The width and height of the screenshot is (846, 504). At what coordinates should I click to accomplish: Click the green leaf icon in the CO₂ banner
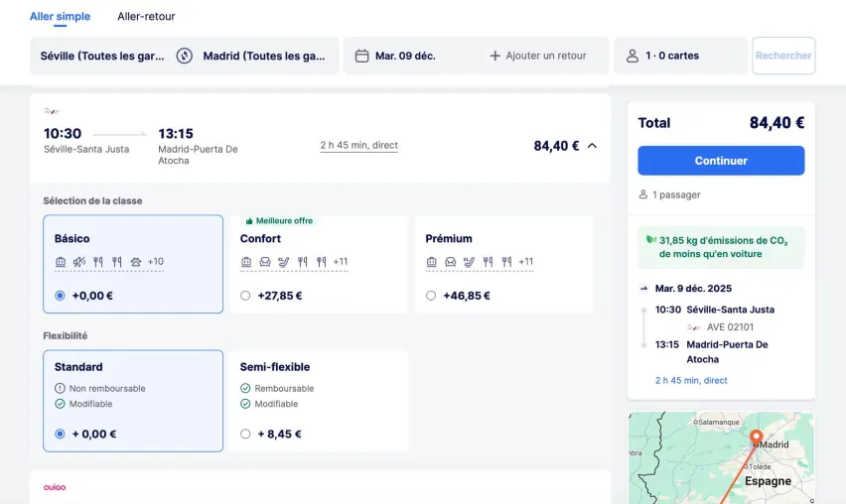click(651, 239)
